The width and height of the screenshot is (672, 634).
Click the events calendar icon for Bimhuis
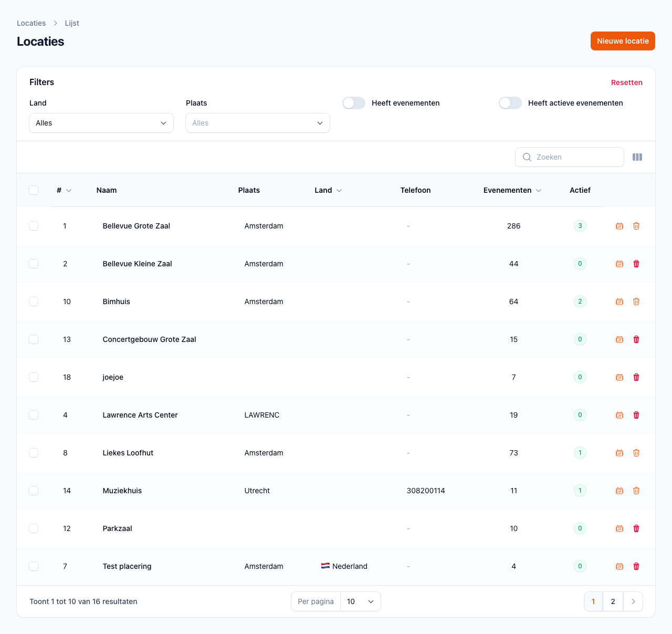pos(619,302)
